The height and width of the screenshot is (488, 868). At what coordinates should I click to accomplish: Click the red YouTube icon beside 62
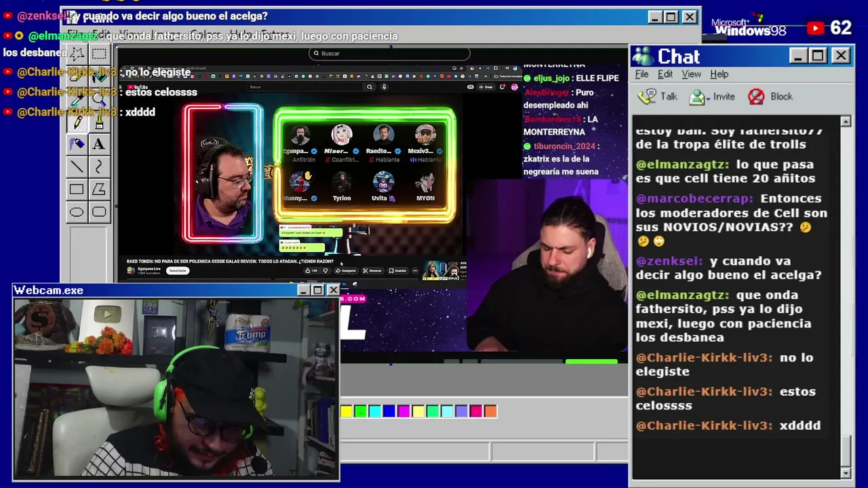[816, 28]
